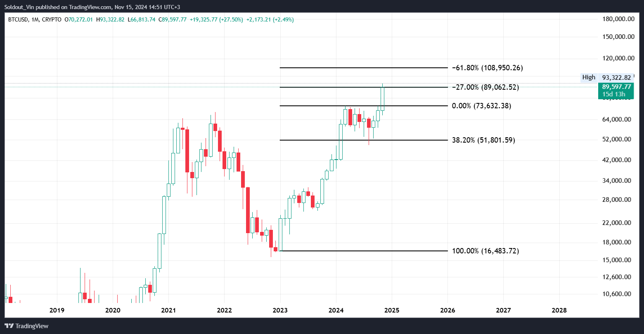Click the close value C89,597.77 in header

[x=172, y=19]
